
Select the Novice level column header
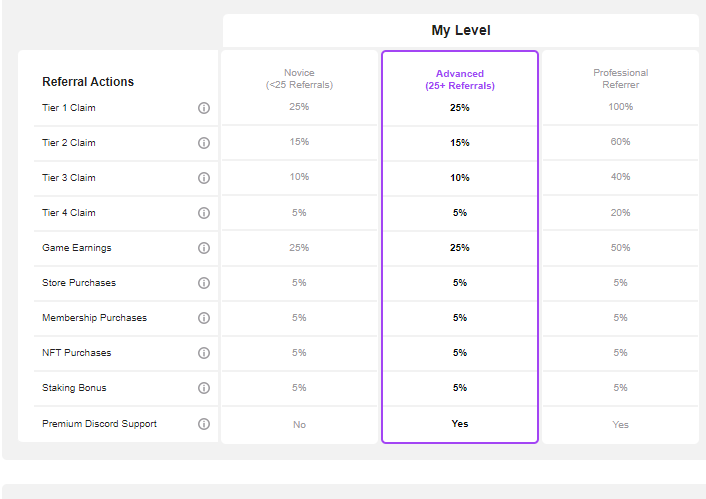299,79
